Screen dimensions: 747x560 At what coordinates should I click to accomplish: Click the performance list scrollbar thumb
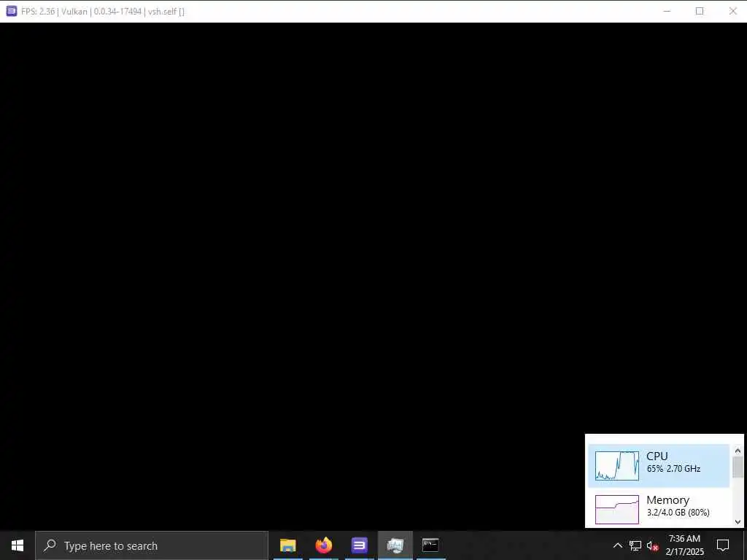738,467
